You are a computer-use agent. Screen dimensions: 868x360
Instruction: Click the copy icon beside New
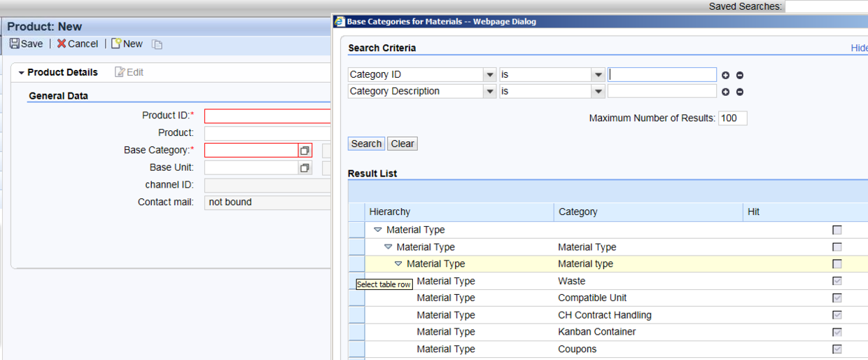(x=157, y=44)
